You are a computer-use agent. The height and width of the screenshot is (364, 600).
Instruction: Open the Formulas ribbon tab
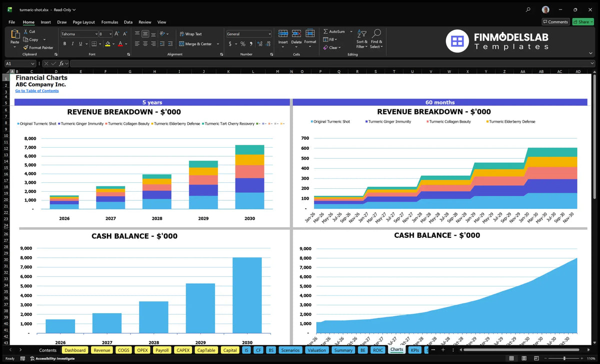point(109,22)
